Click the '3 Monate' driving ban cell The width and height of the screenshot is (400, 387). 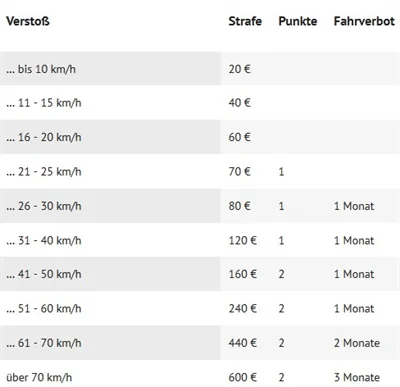coord(357,377)
